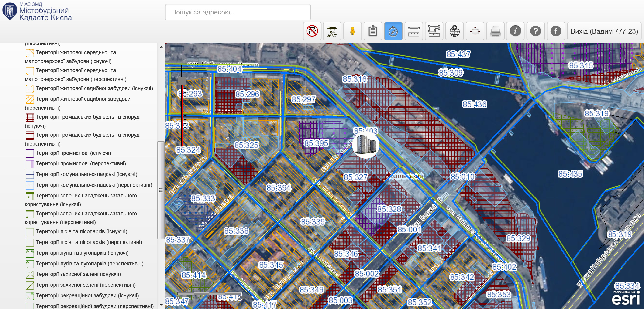The height and width of the screenshot is (309, 644).
Task: Click the street cafe umbrella icon
Action: point(332,31)
